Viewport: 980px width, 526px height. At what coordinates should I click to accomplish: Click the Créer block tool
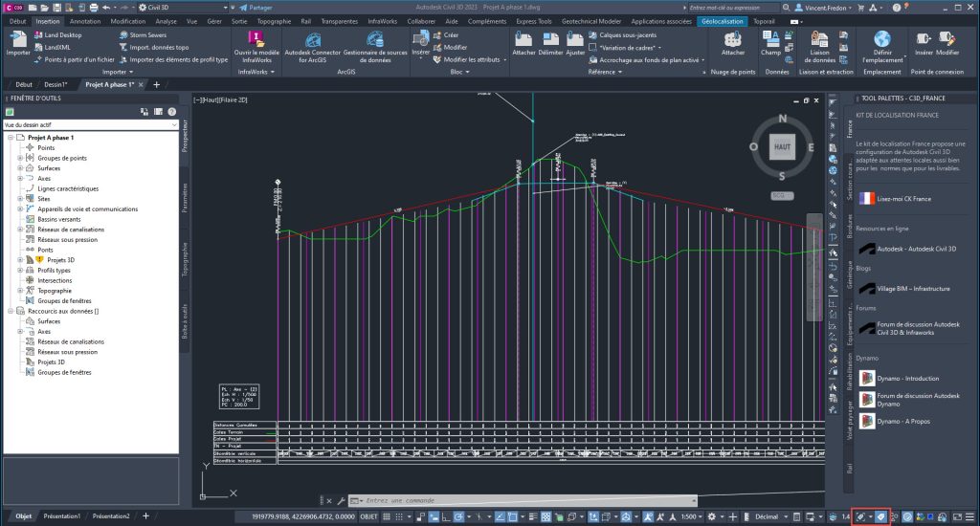[x=446, y=35]
